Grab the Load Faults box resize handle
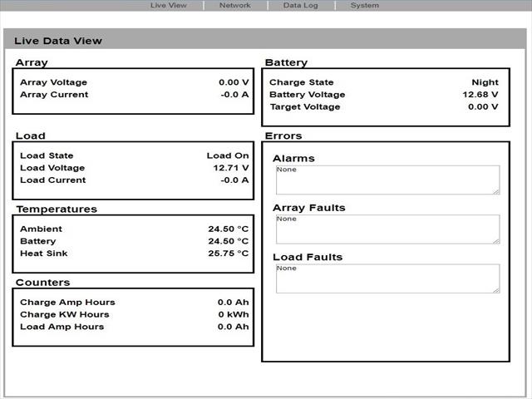Viewport: 532px width, 399px height. tap(496, 290)
